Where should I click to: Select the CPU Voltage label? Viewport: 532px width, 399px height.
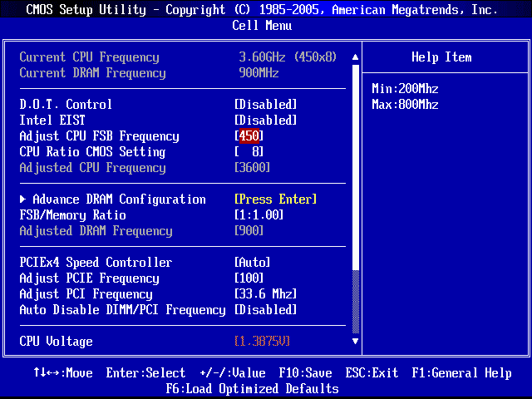tap(56, 342)
